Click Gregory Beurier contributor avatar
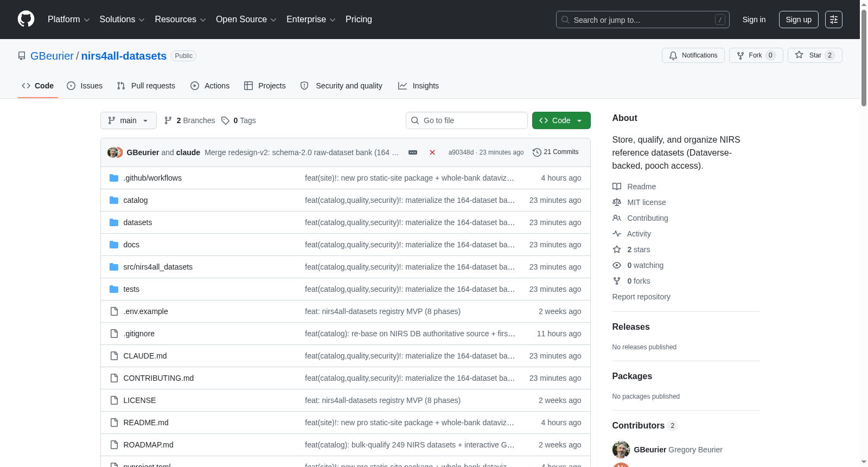 (x=621, y=450)
